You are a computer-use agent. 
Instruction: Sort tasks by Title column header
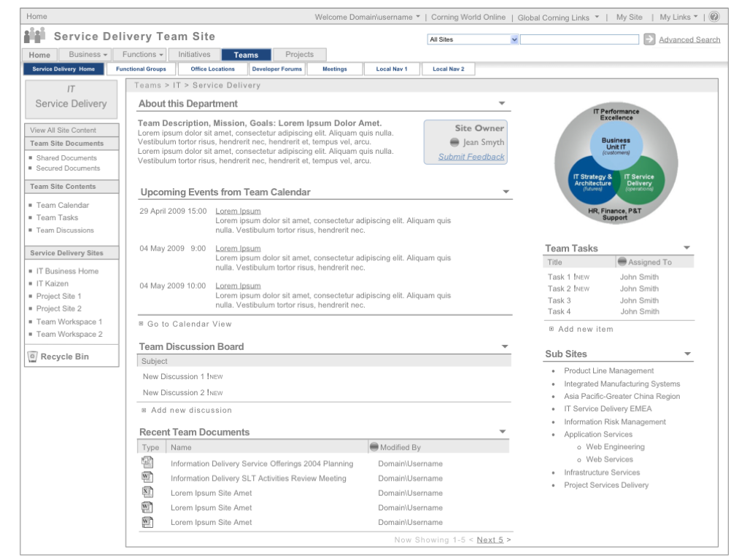554,262
